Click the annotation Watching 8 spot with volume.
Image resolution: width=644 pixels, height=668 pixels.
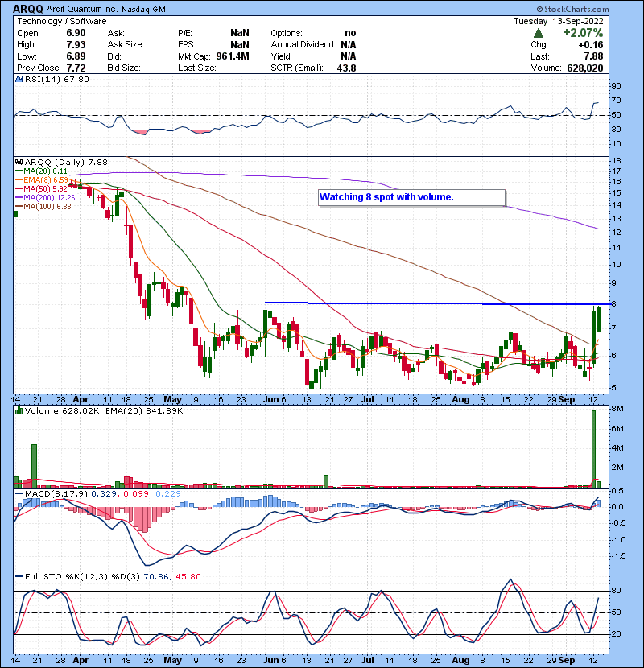coord(386,197)
